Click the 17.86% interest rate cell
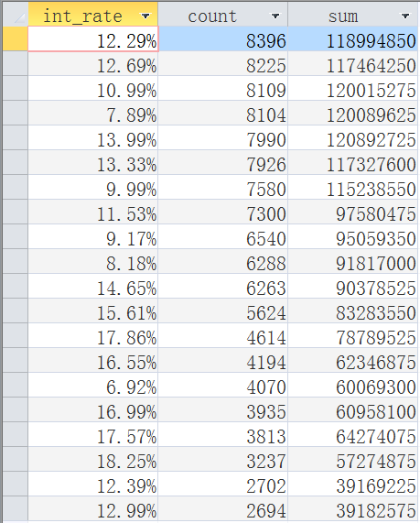Screen dimensions: 420x523 [93, 335]
